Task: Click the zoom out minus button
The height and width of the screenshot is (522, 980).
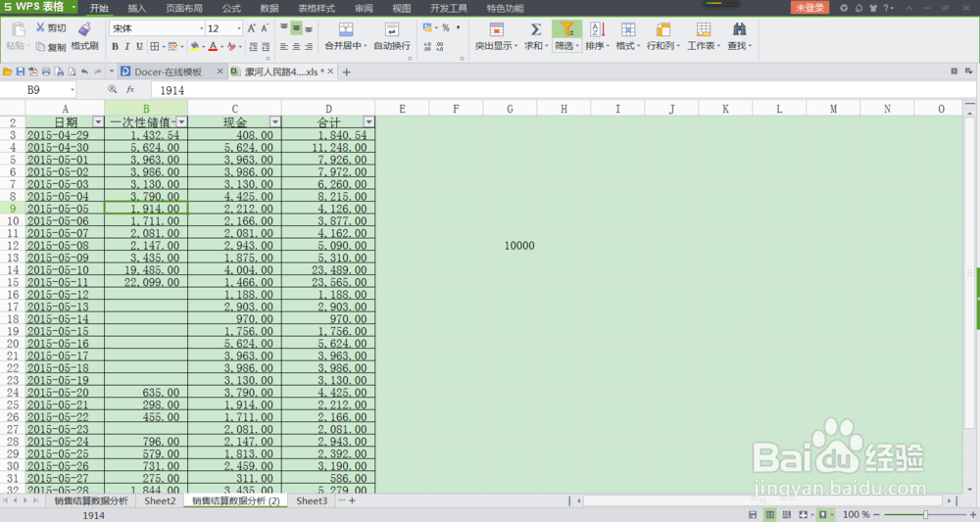Action: 876,514
